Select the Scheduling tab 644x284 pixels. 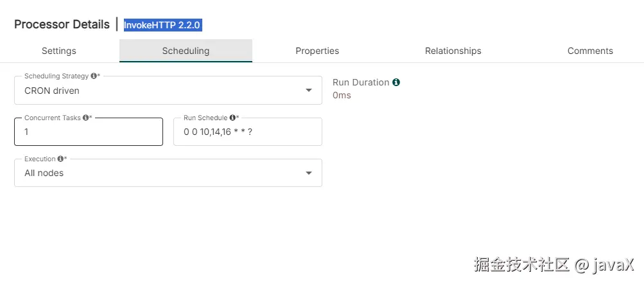tap(186, 51)
